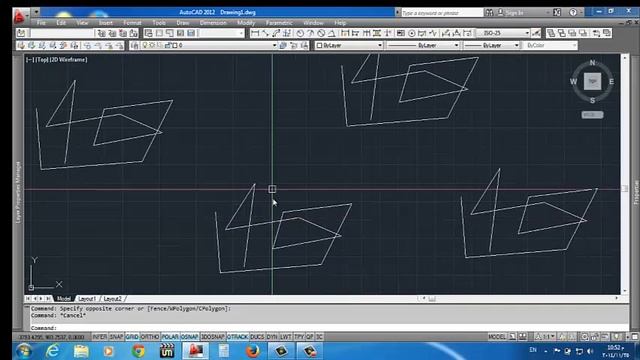Click the Aligned dimension tool icon
640x360 pixels.
pyautogui.click(x=265, y=33)
